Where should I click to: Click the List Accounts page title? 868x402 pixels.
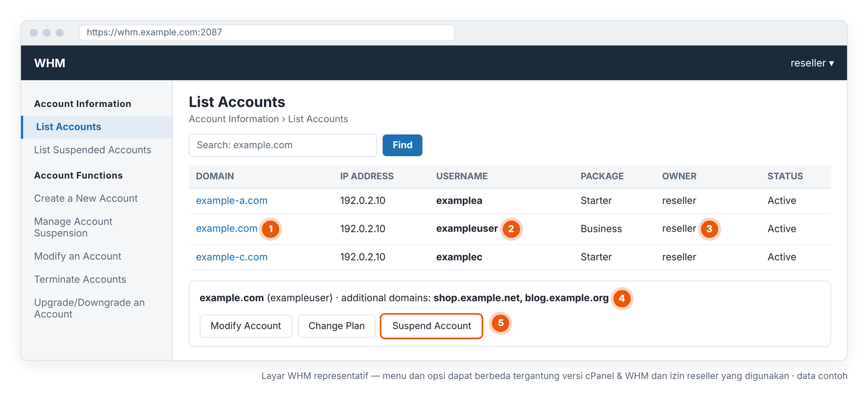click(x=237, y=102)
